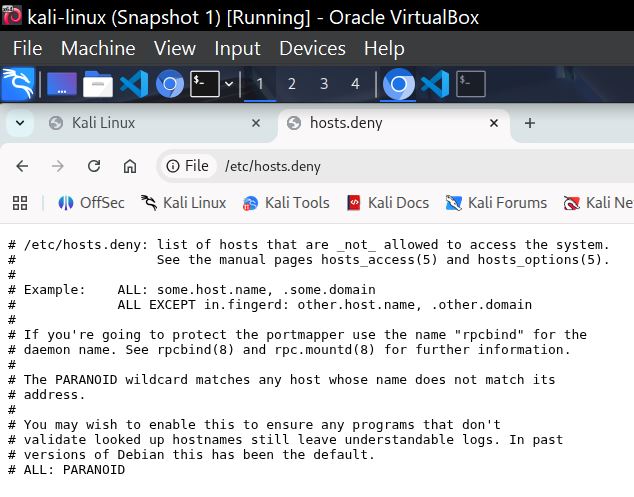The height and width of the screenshot is (497, 634).
Task: Open the apps grid in bookmarks bar
Action: tap(20, 203)
